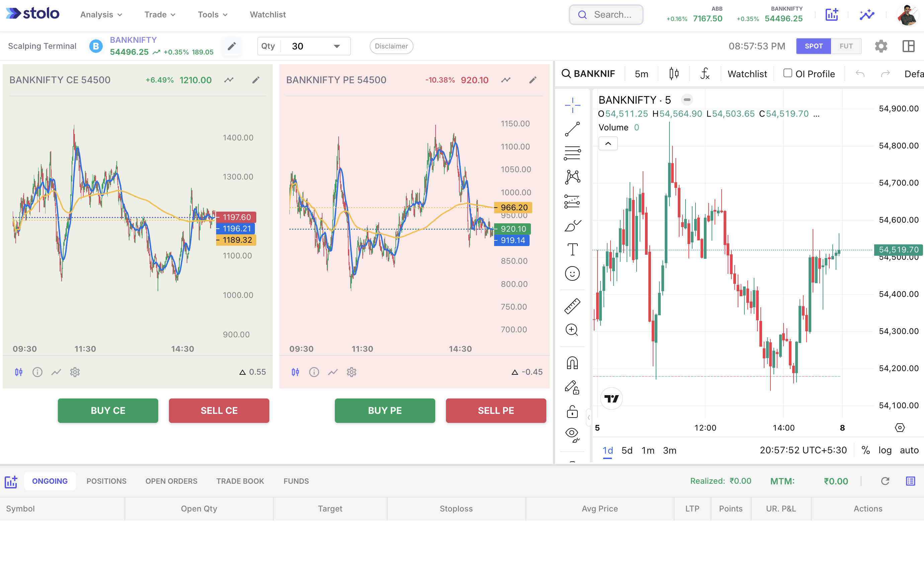Image resolution: width=924 pixels, height=573 pixels.
Task: Click the BUY PE button
Action: tap(384, 411)
